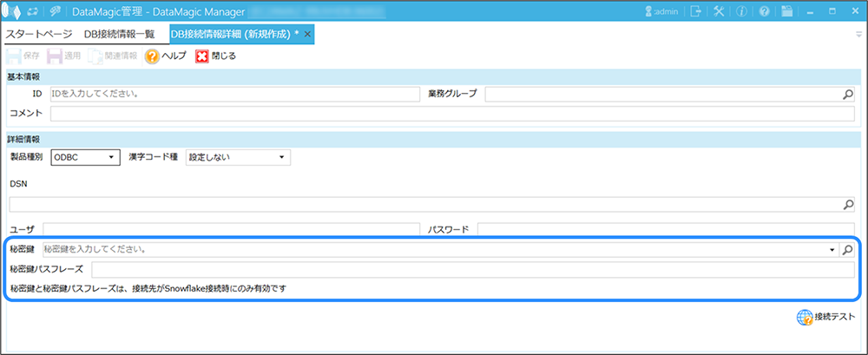
Task: Click the red 閉じる toolbar button
Action: (215, 56)
